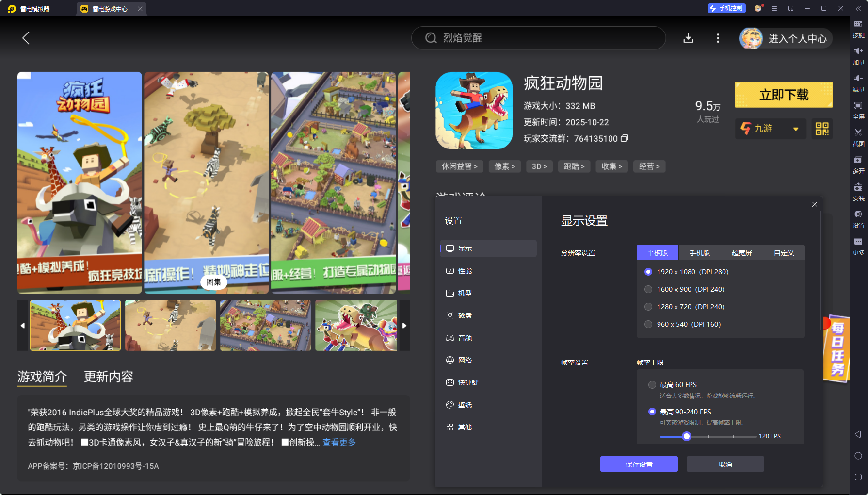Select the zoo overview thumbnail
The width and height of the screenshot is (868, 495).
(265, 325)
